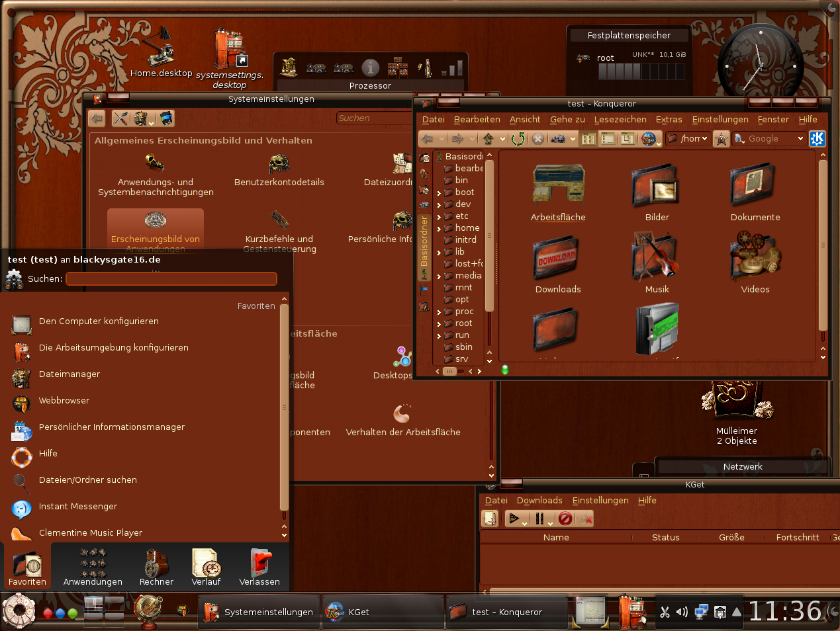Switch to the Rechner tab in launcher
Image resolution: width=840 pixels, height=631 pixels.
(x=156, y=567)
